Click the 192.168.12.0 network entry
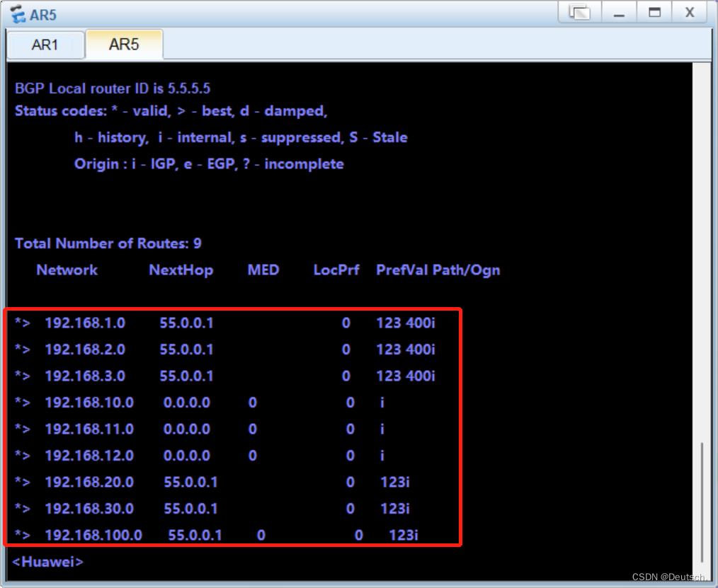Viewport: 718px width, 588px height. pyautogui.click(x=89, y=456)
